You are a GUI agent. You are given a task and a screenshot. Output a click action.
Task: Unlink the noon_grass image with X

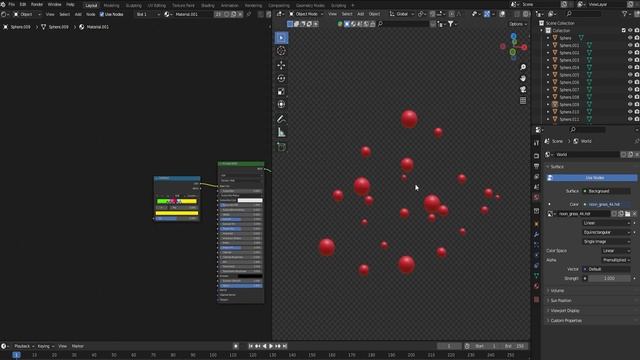pos(634,213)
